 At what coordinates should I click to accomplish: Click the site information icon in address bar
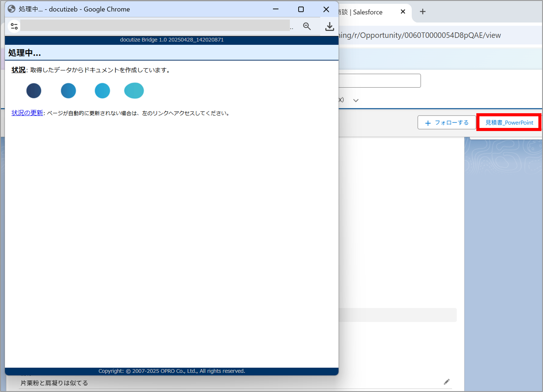(x=14, y=26)
